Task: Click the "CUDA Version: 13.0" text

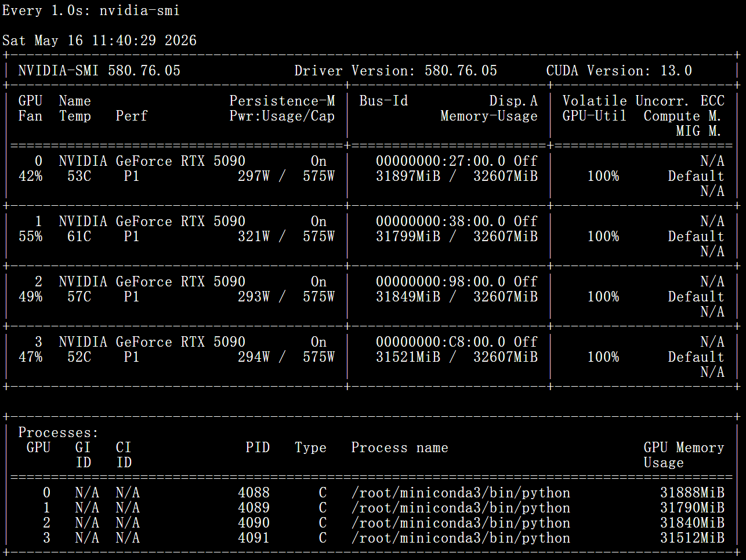Action: pos(619,71)
